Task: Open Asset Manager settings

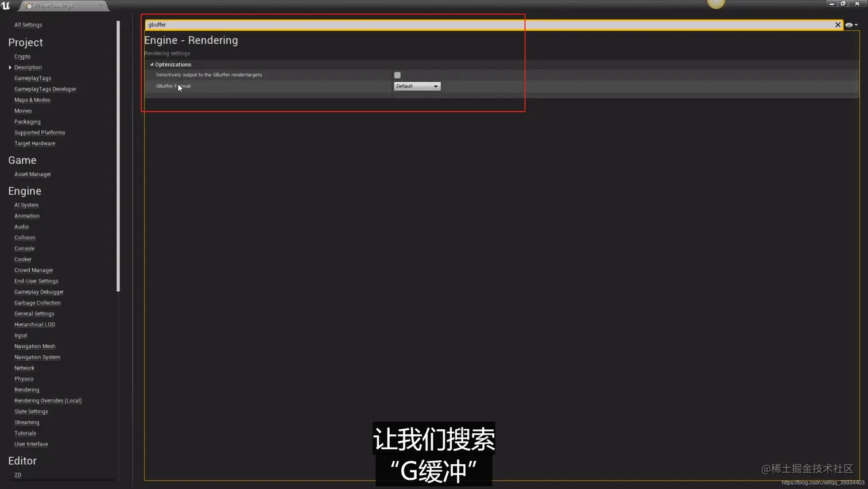Action: [33, 174]
